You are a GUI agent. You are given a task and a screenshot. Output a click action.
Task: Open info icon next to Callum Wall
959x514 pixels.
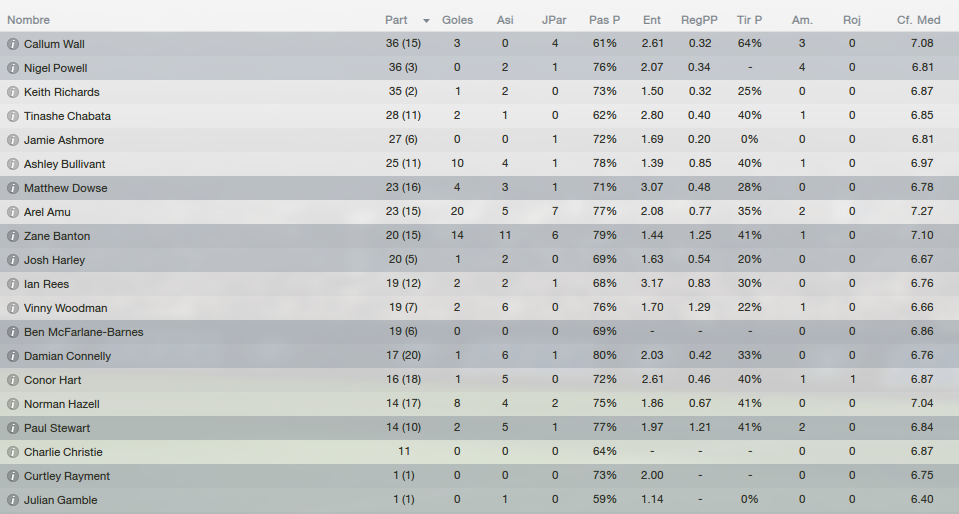click(x=12, y=44)
